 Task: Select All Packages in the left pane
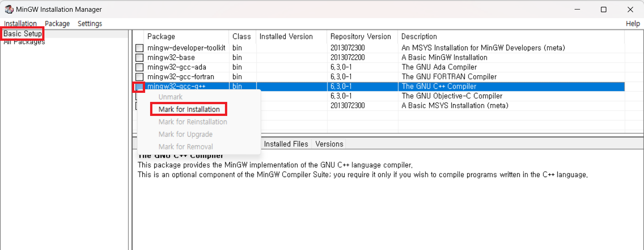click(24, 42)
